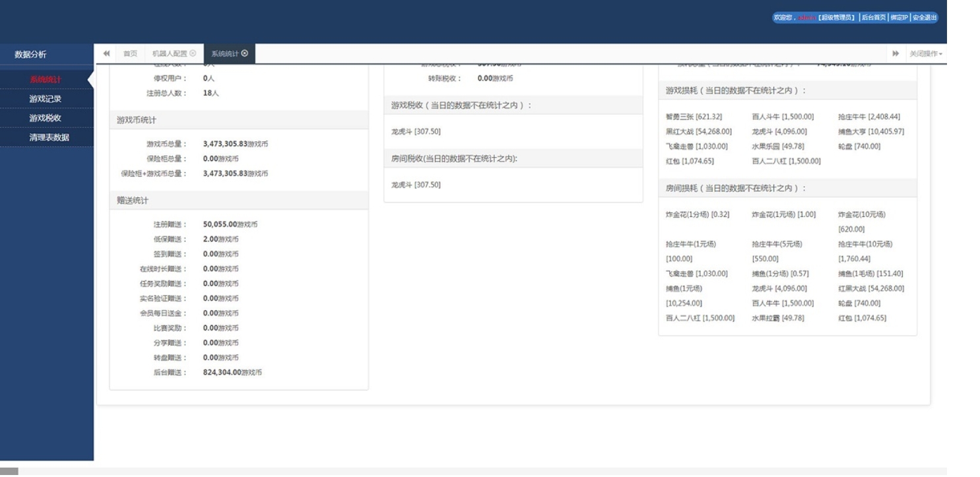Click 捕鱼(1毛场) [151.40] entry
This screenshot has width=980, height=477.
pyautogui.click(x=870, y=274)
